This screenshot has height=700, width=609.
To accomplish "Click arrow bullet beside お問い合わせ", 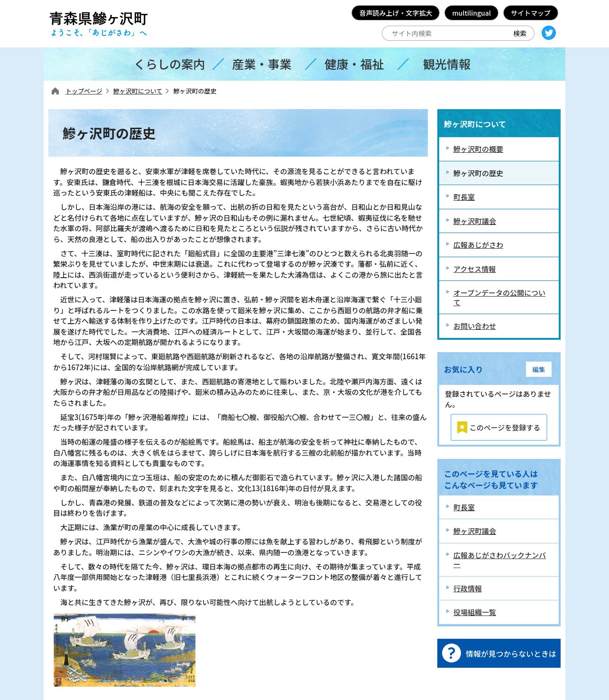I will click(448, 325).
